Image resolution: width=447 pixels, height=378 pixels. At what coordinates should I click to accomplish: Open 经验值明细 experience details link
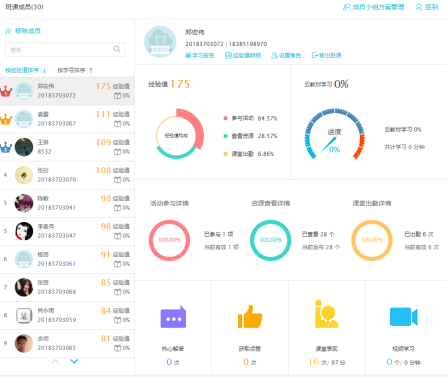243,55
